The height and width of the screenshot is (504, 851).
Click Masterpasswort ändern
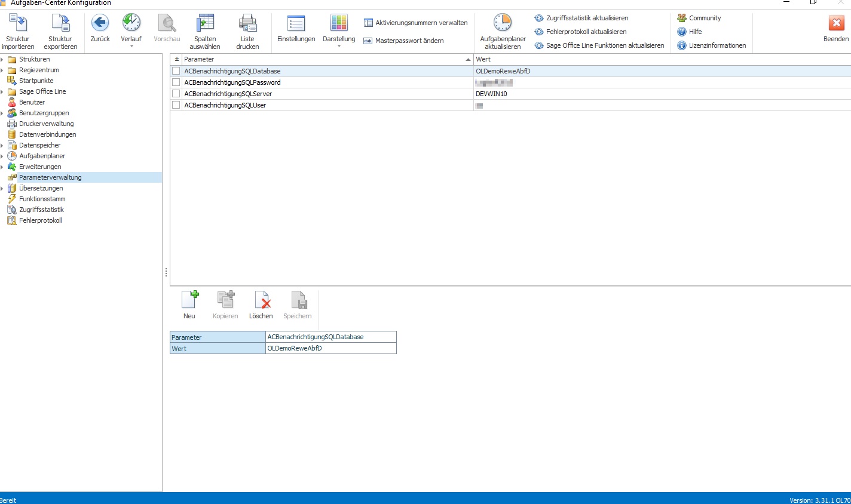[404, 41]
